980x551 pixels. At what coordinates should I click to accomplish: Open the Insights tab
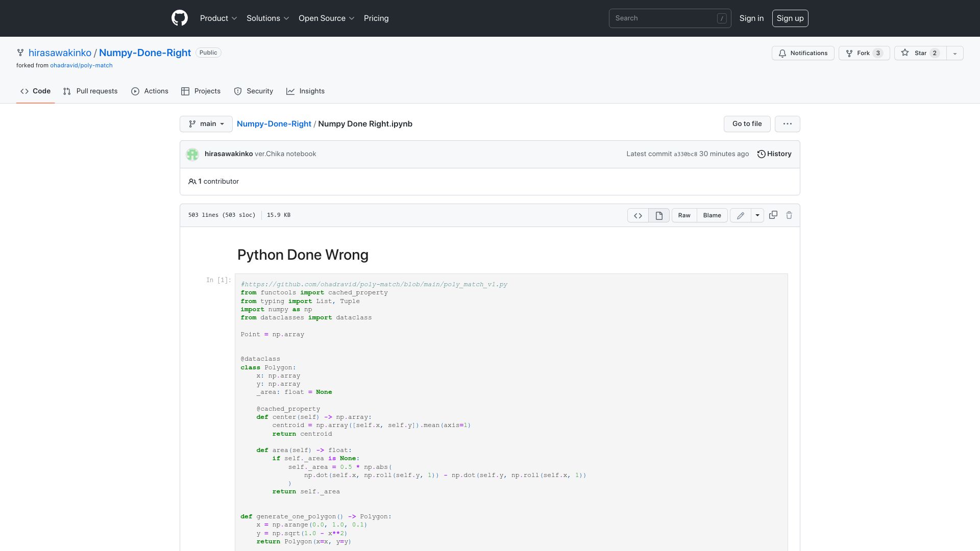tap(305, 91)
